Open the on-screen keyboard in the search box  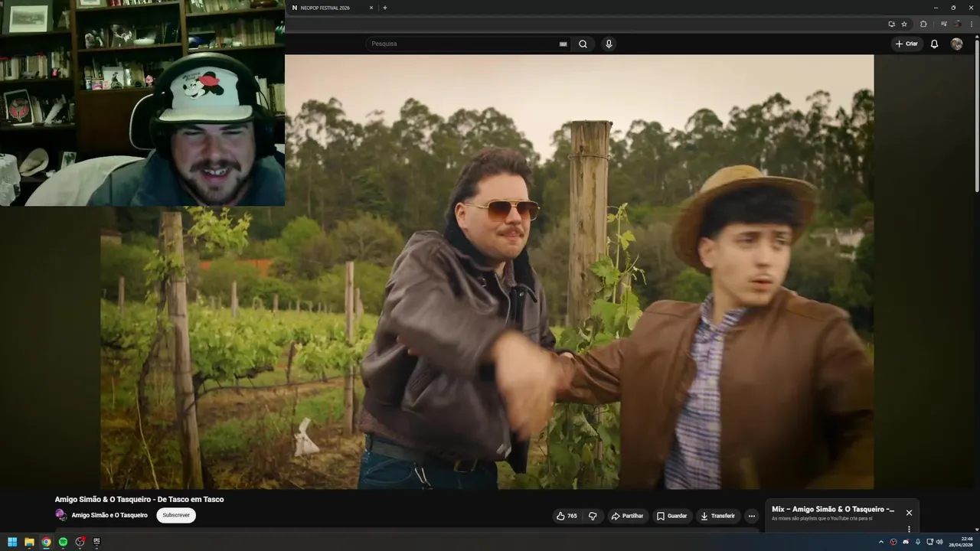tap(563, 44)
